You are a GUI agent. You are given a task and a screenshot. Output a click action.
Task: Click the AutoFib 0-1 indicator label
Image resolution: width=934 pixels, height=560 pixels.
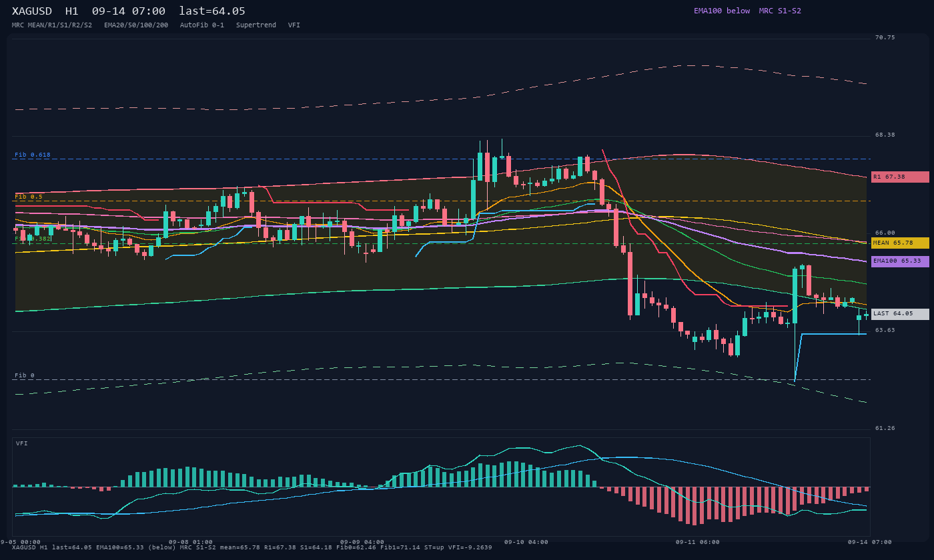tap(202, 25)
